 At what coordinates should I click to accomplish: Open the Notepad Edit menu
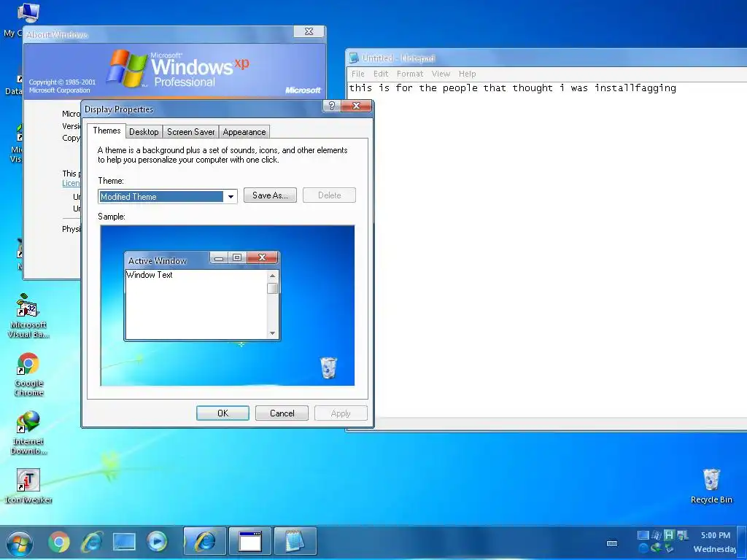(x=381, y=74)
